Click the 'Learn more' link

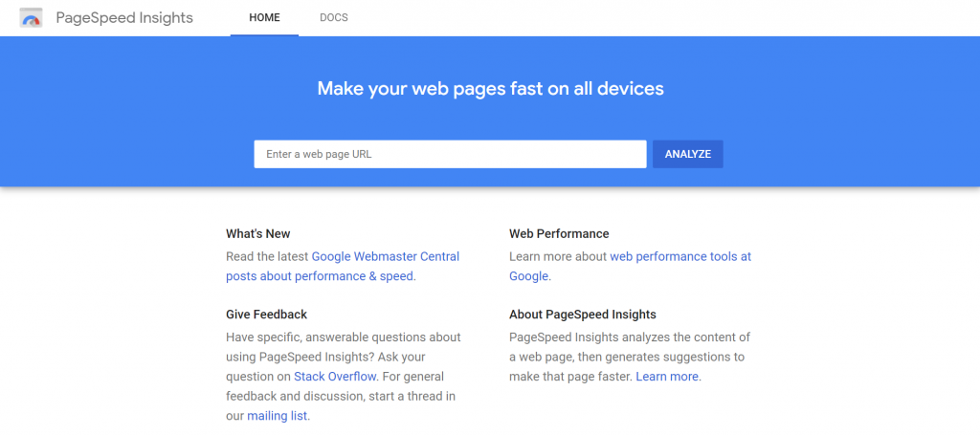click(667, 377)
